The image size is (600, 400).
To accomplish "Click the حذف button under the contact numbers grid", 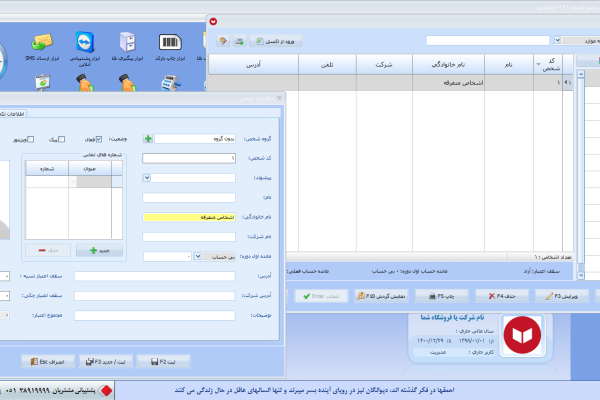I will (48, 251).
